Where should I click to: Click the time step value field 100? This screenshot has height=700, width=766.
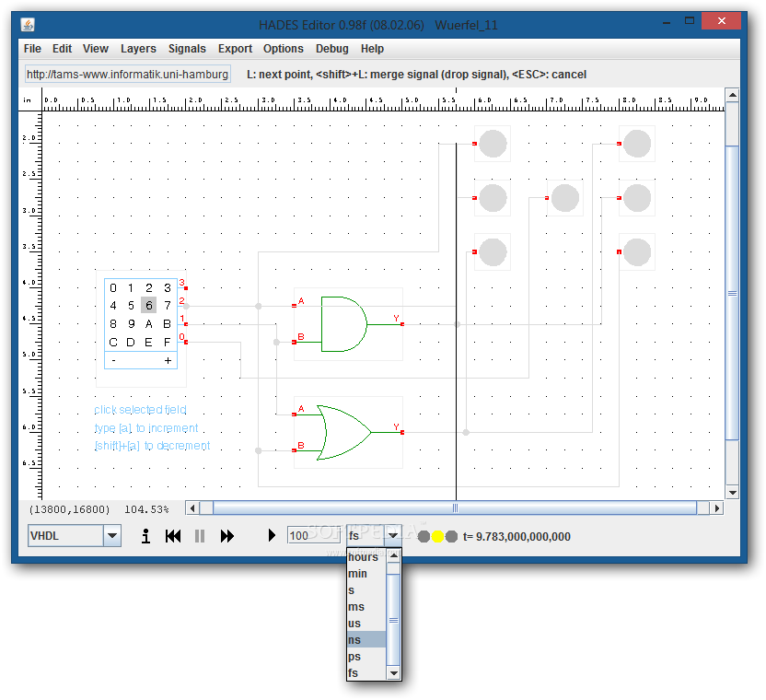[314, 536]
